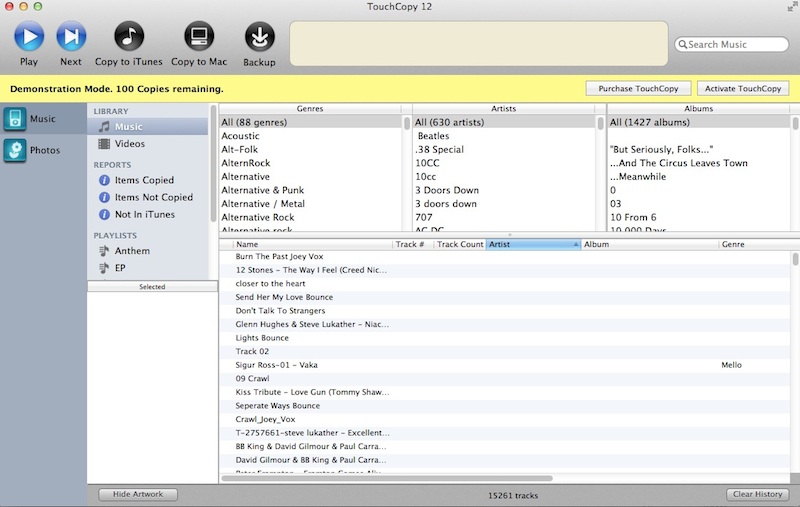Select the Anthem playlist

132,251
